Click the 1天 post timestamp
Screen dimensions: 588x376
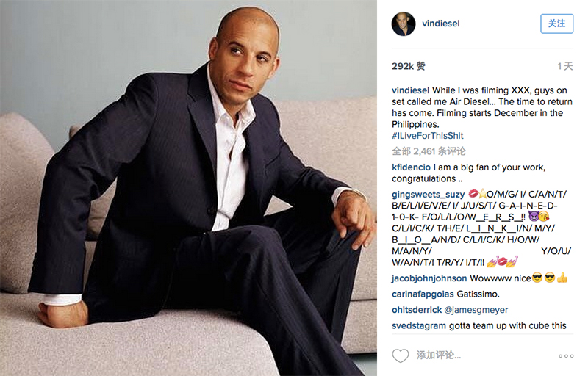[x=565, y=66]
